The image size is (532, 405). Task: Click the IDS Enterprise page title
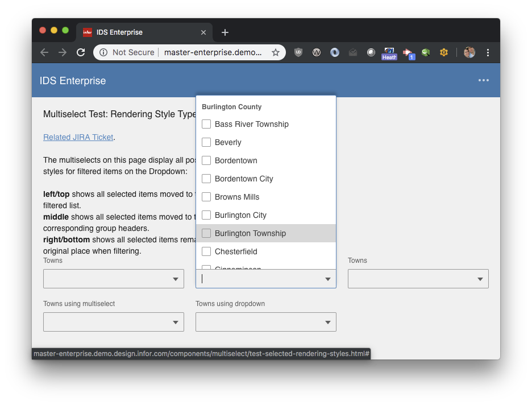coord(73,81)
